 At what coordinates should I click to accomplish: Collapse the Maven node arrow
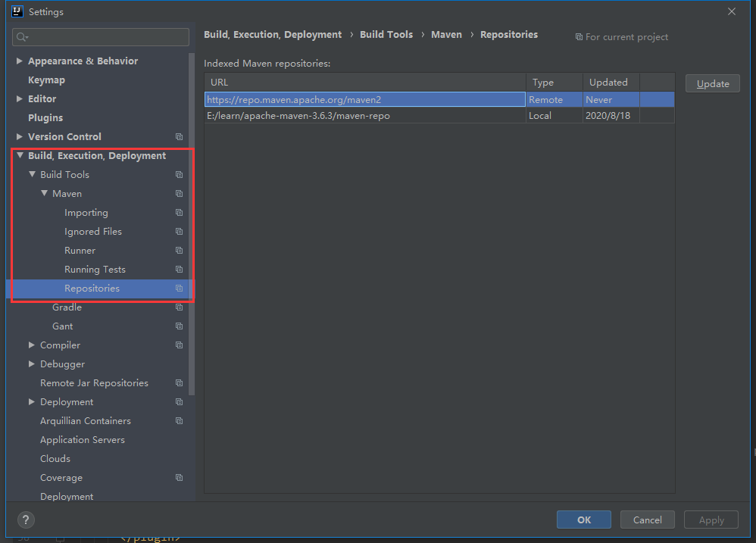pos(44,193)
